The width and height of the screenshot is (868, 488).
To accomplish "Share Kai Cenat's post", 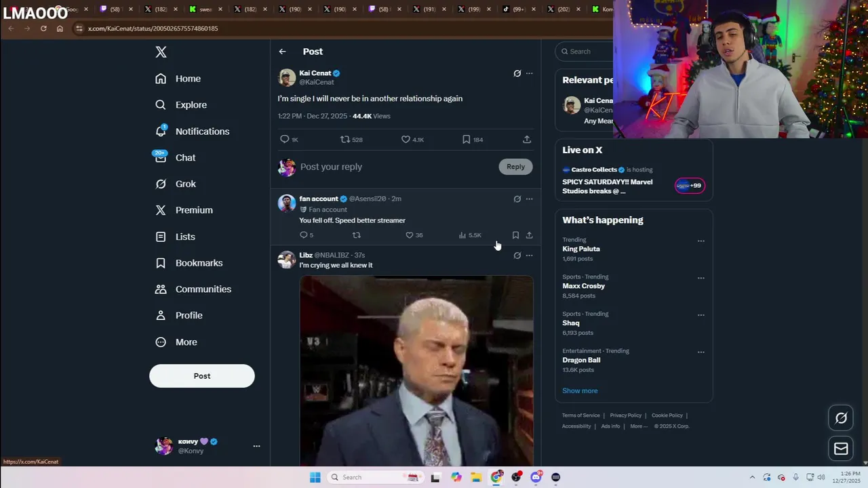I will point(527,139).
